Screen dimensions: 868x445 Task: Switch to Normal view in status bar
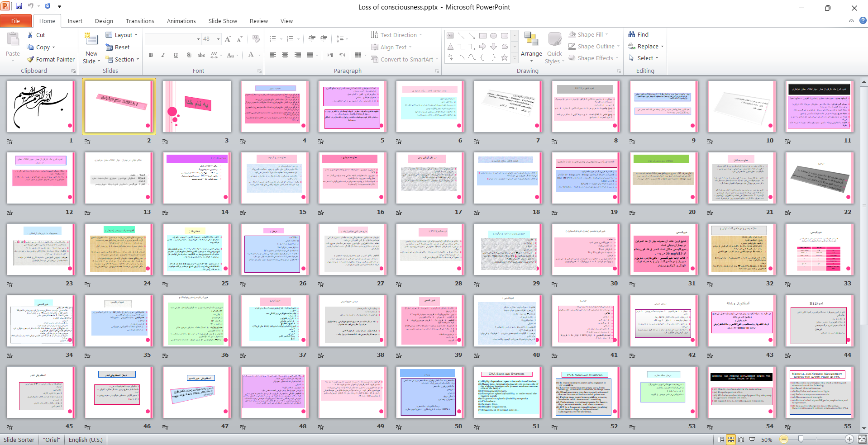click(x=721, y=440)
